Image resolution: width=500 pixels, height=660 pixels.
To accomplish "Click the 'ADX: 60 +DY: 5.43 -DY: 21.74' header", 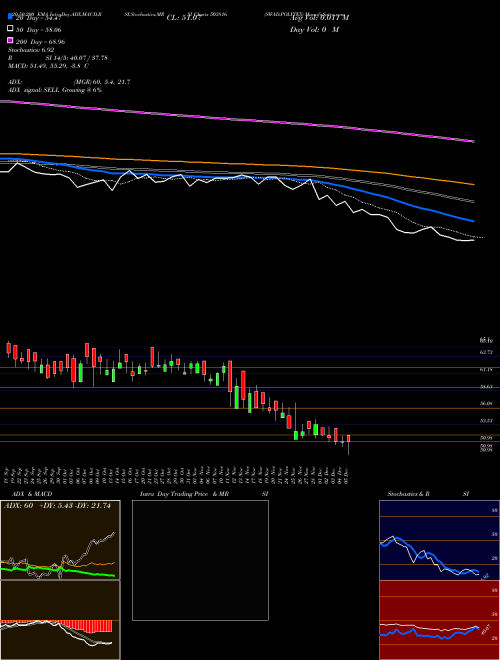I will [x=57, y=506].
